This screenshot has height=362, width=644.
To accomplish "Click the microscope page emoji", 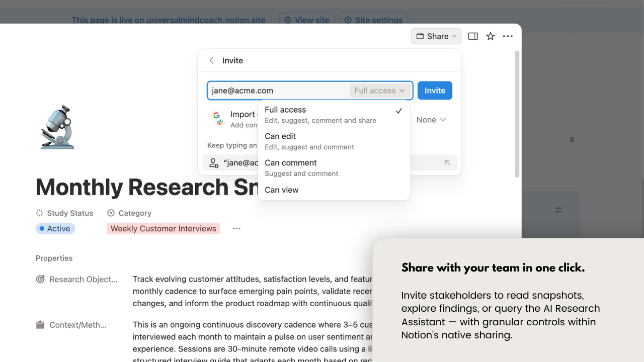I will coord(57,127).
